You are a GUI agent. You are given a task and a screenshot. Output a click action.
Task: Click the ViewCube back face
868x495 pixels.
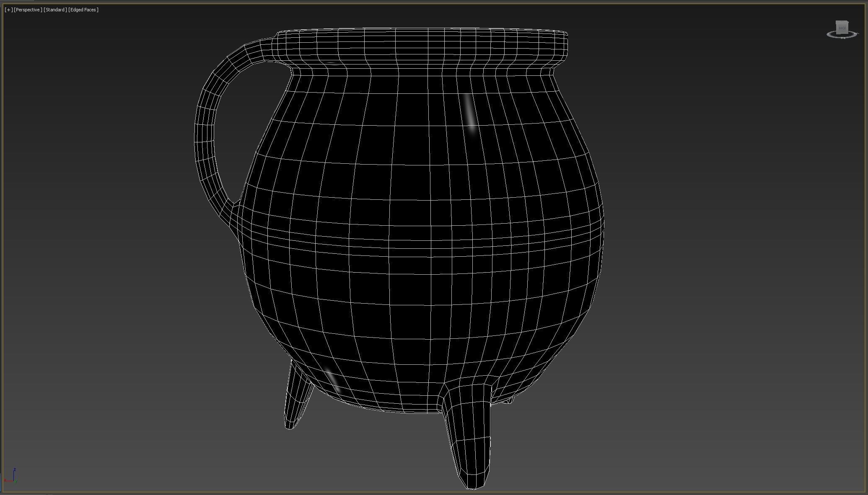click(842, 28)
